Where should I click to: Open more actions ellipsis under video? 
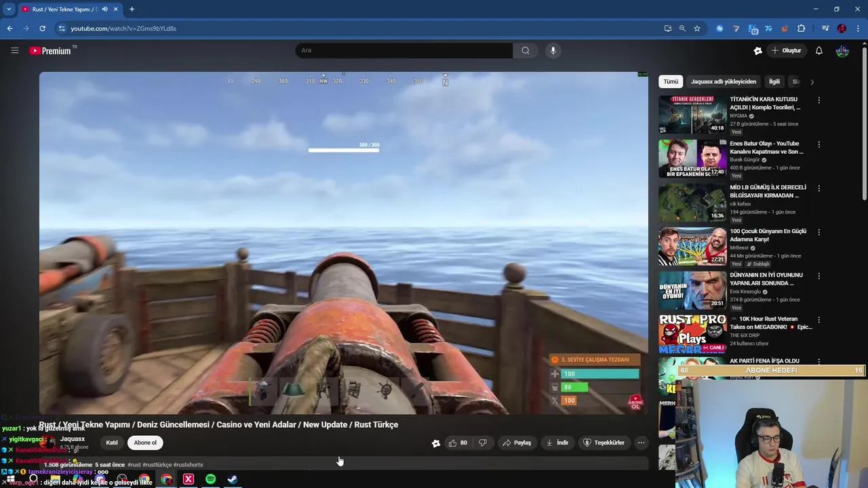click(641, 443)
